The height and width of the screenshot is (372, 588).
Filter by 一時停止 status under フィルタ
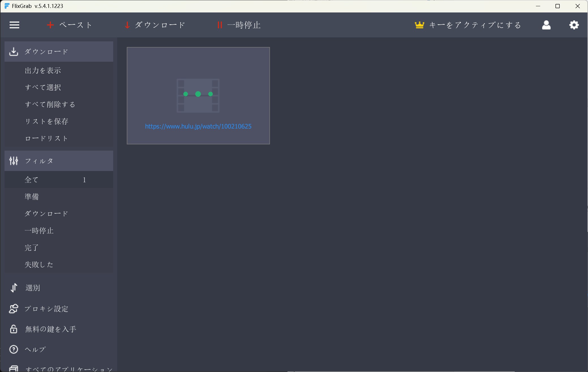pos(59,230)
